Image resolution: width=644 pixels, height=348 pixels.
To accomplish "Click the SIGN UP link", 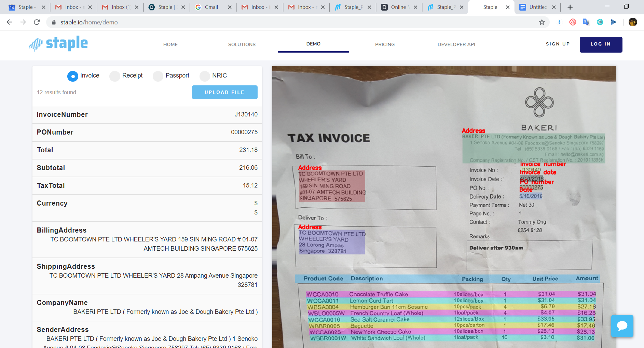I will pos(558,44).
